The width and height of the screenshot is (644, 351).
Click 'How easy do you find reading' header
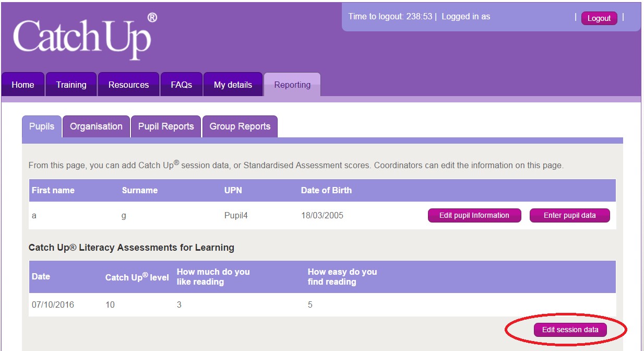[x=342, y=277]
